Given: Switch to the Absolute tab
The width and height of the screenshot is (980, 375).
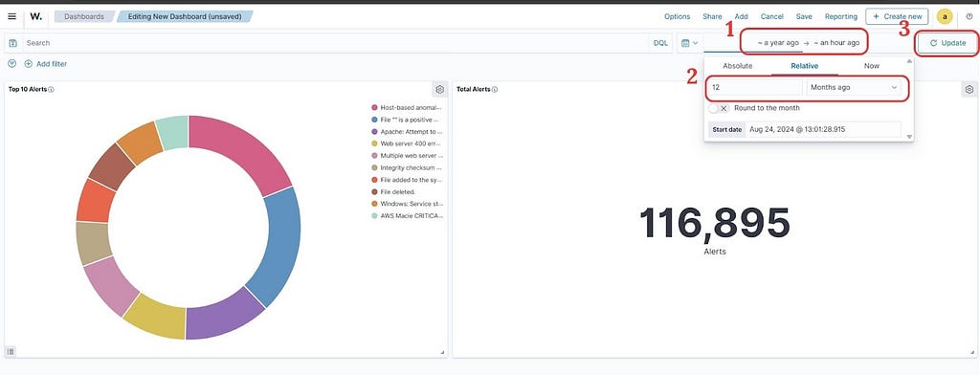Looking at the screenshot, I should (738, 66).
